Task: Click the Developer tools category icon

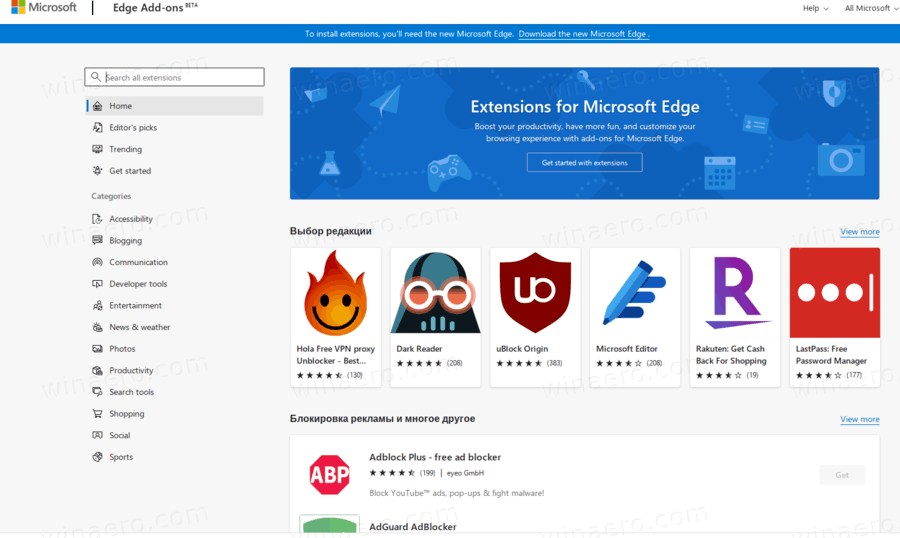Action: [98, 284]
